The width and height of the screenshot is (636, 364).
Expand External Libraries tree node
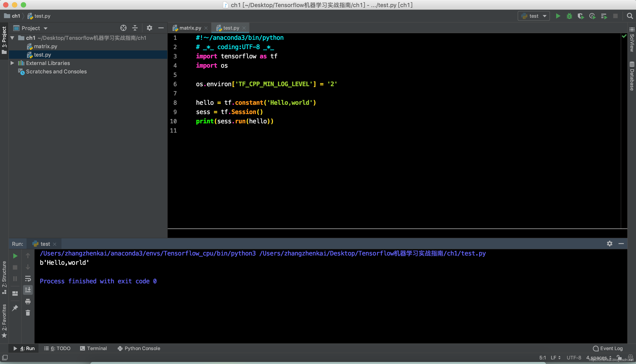tap(12, 63)
